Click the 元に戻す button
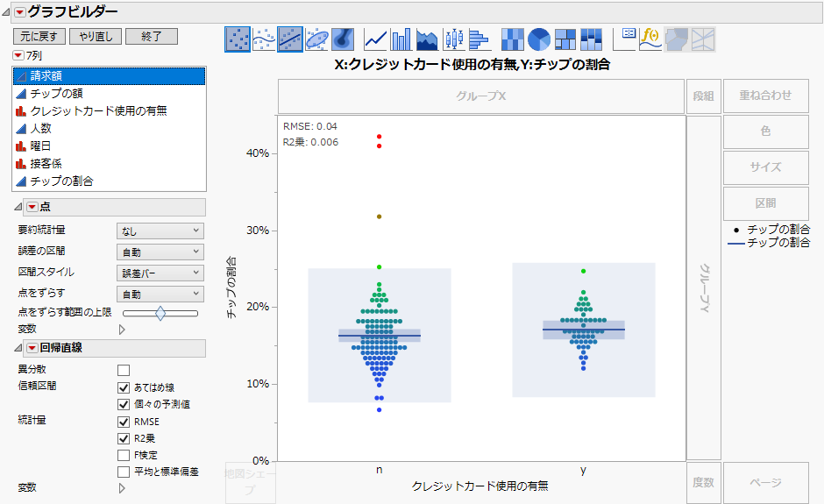824x504 pixels. (39, 36)
